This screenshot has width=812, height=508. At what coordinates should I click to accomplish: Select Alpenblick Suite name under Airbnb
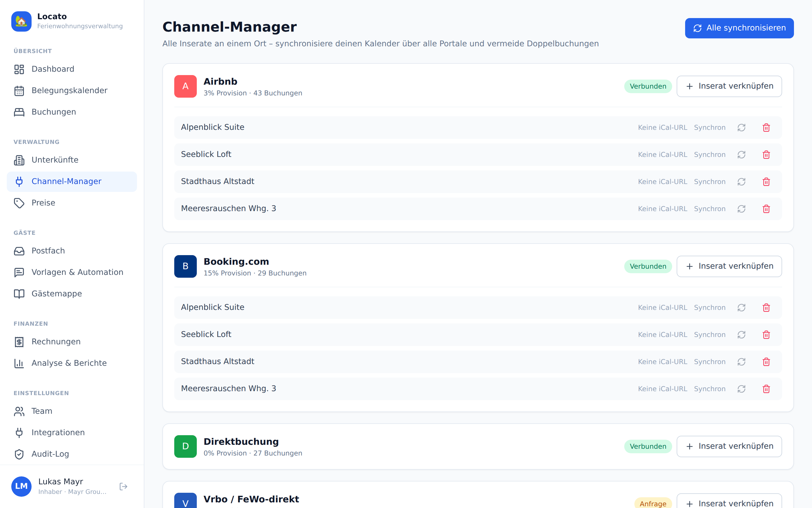pyautogui.click(x=213, y=127)
